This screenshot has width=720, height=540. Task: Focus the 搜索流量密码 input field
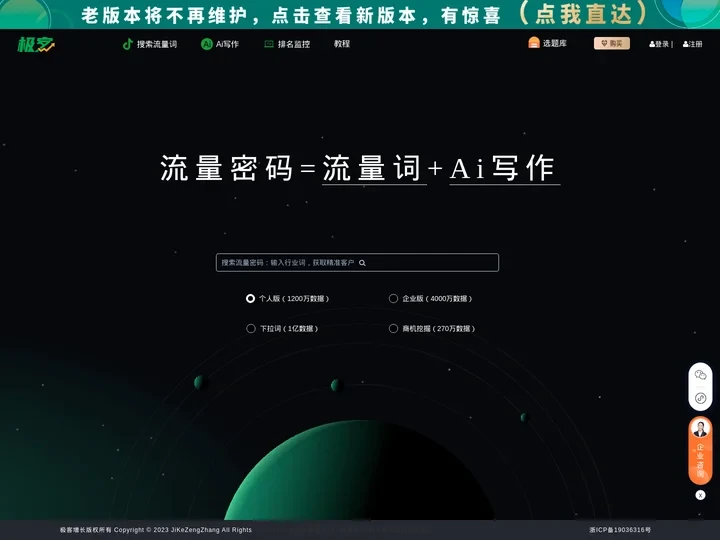pos(357,263)
